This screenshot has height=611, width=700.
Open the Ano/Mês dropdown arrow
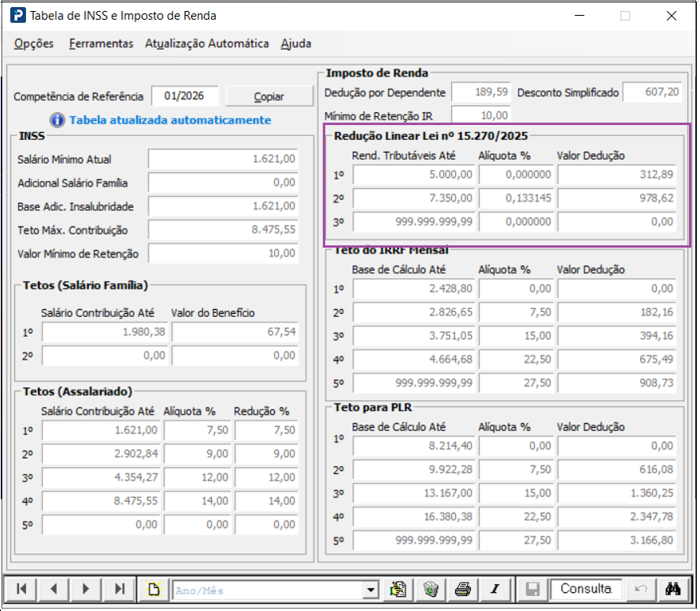[371, 590]
